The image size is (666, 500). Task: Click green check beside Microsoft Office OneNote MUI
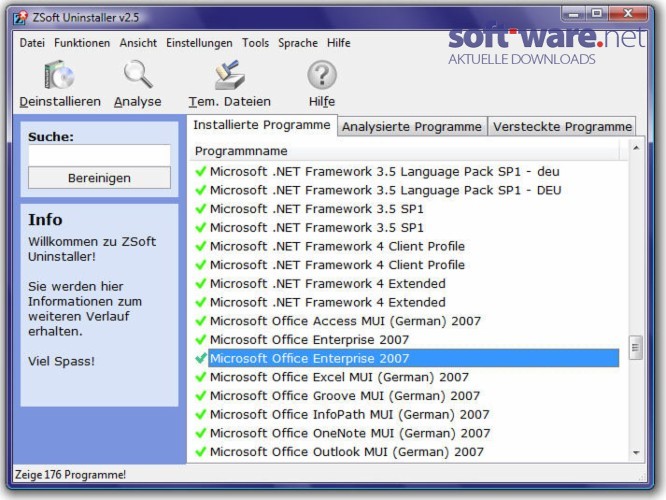pyautogui.click(x=200, y=433)
